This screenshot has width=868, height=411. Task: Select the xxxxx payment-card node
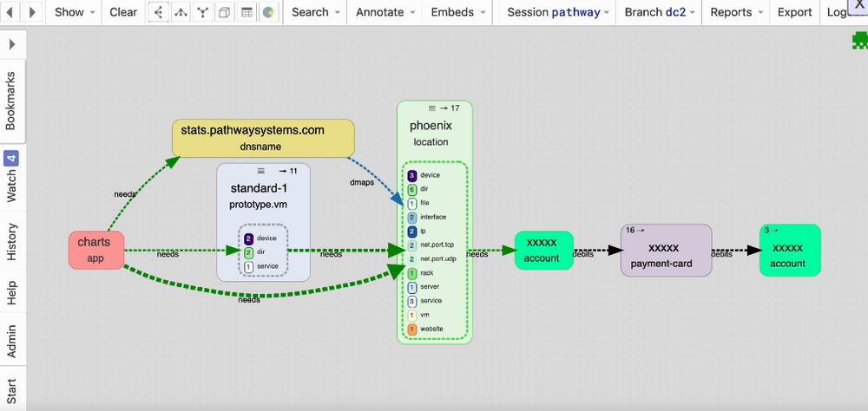click(666, 250)
